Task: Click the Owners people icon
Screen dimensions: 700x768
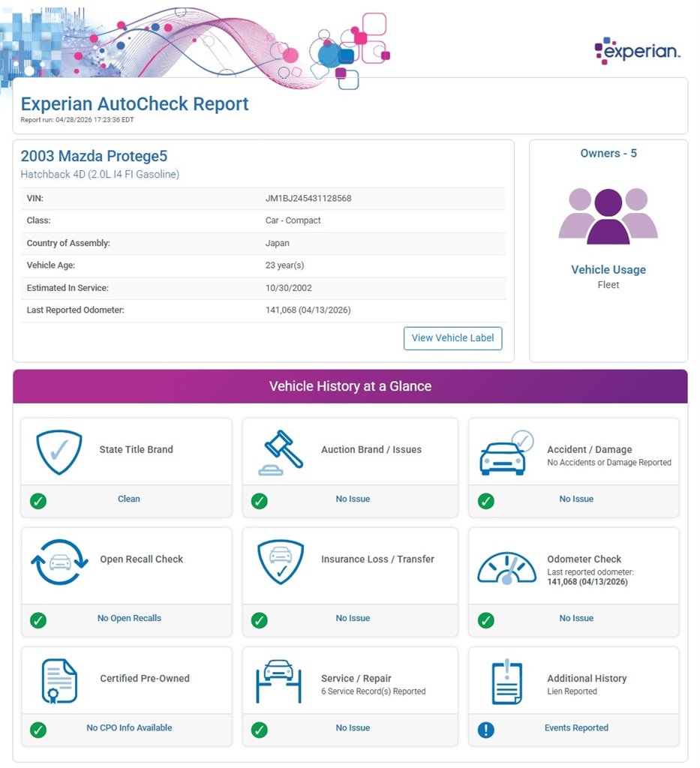Action: pyautogui.click(x=608, y=216)
